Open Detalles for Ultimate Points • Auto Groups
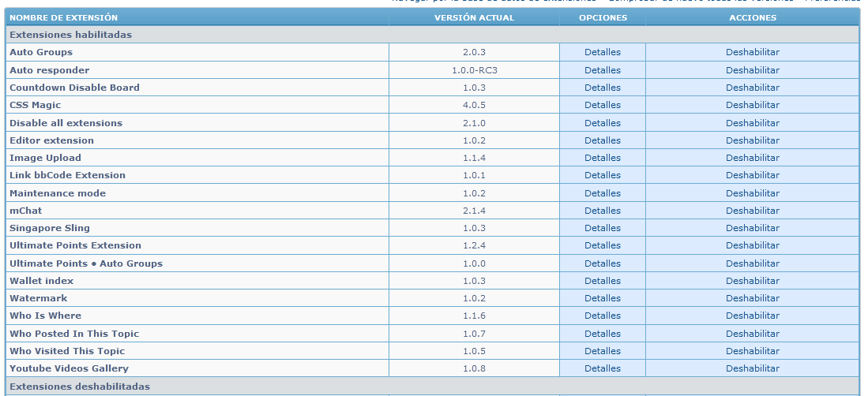868x396 pixels. (603, 263)
